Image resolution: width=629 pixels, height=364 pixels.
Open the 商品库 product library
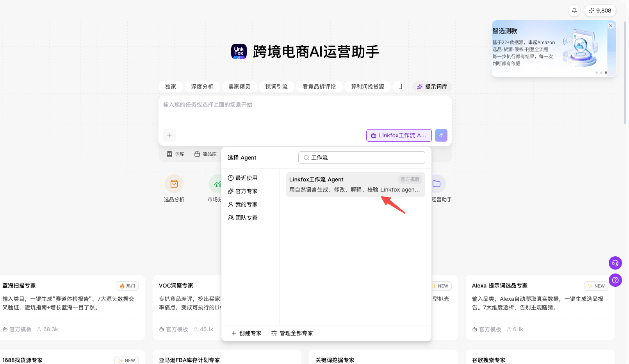(x=206, y=154)
